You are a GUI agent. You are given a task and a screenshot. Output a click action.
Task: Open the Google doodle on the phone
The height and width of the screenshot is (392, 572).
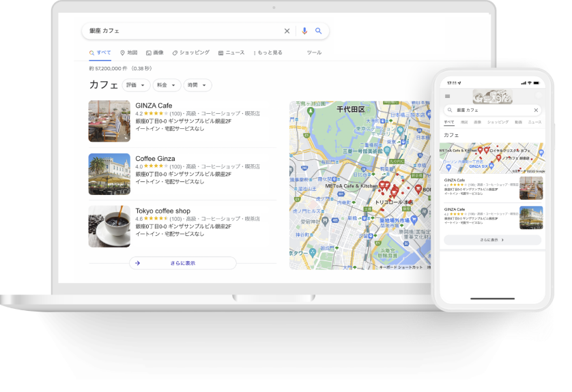[x=492, y=97]
